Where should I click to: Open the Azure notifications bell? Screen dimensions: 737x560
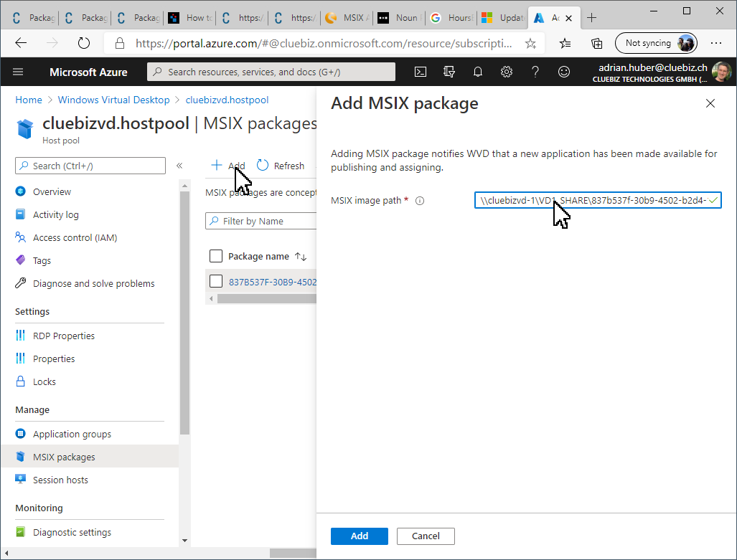(x=477, y=72)
